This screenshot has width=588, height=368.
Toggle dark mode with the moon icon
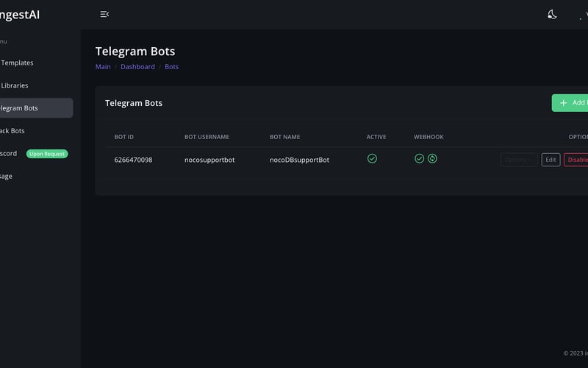552,15
